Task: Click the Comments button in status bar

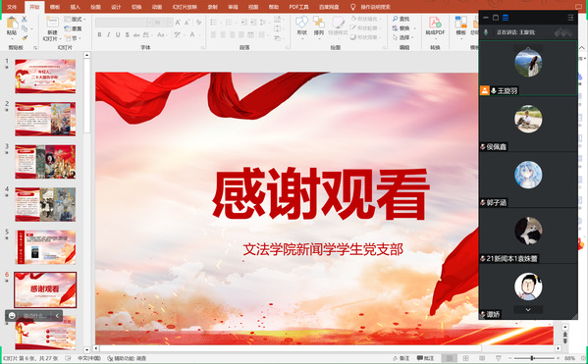Action: click(426, 358)
